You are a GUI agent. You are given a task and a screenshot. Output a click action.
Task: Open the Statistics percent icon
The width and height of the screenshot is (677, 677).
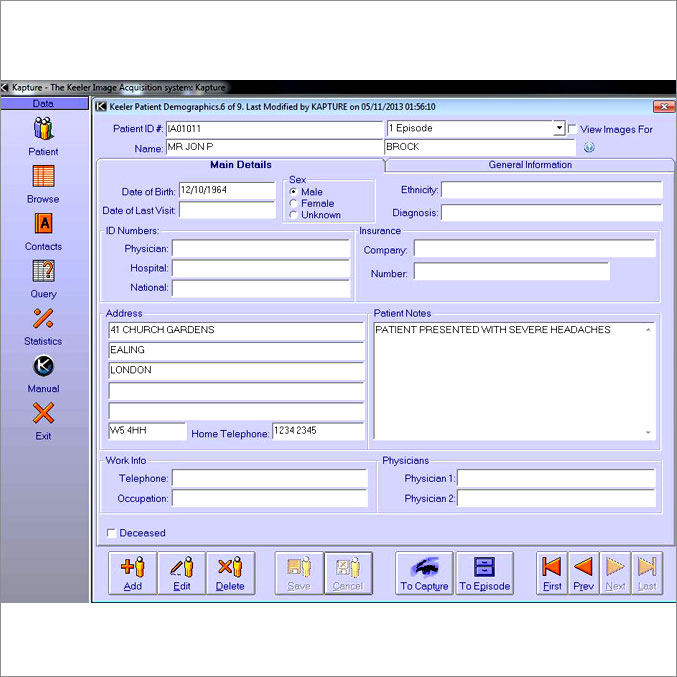click(x=43, y=318)
